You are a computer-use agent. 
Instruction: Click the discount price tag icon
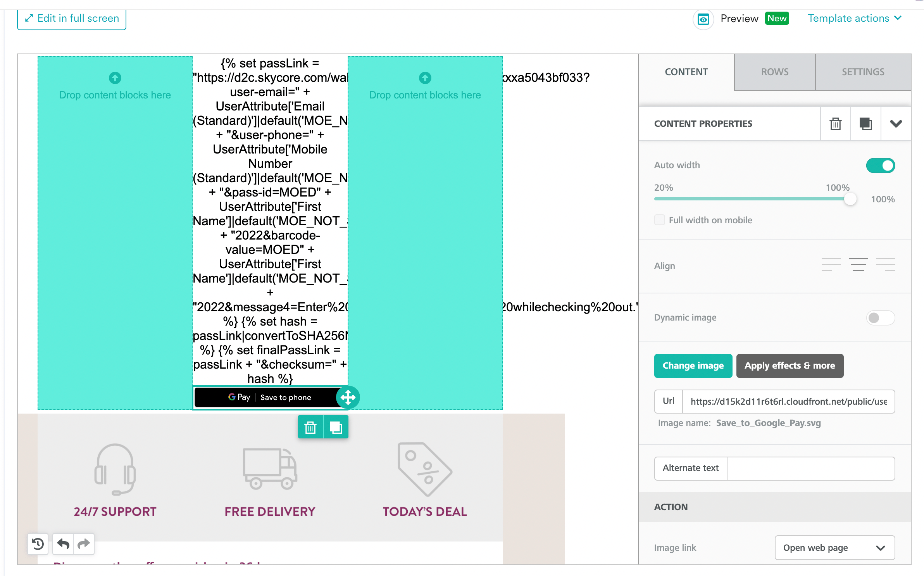[x=425, y=469]
